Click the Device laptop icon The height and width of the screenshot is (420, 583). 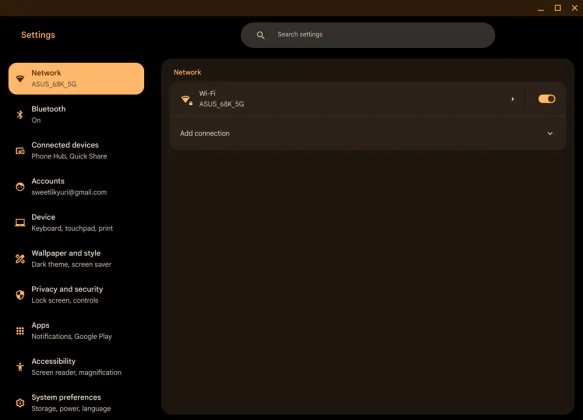(20, 223)
